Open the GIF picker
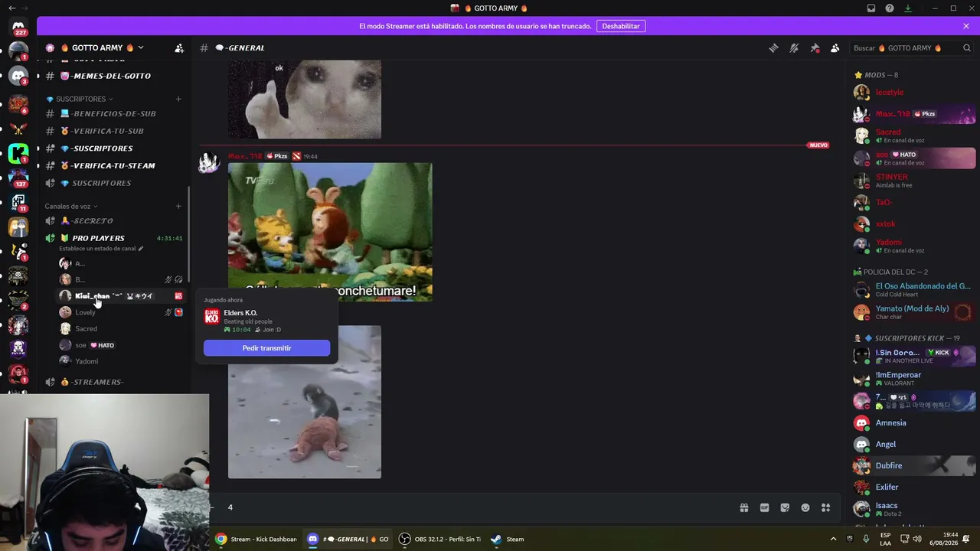The width and height of the screenshot is (980, 551). click(x=764, y=507)
